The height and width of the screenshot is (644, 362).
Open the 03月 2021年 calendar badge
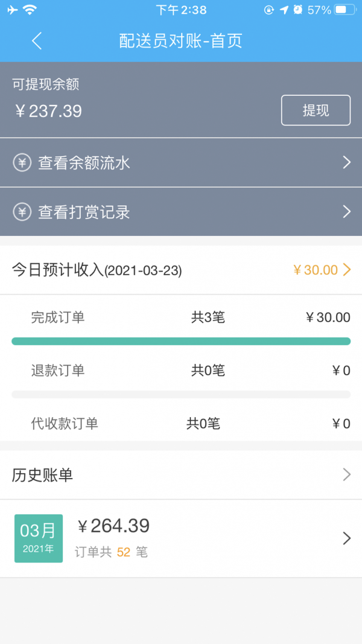tap(38, 538)
